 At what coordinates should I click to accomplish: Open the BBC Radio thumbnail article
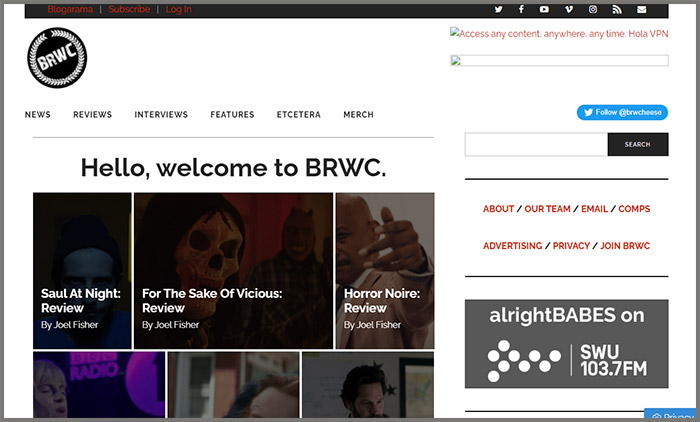click(99, 384)
